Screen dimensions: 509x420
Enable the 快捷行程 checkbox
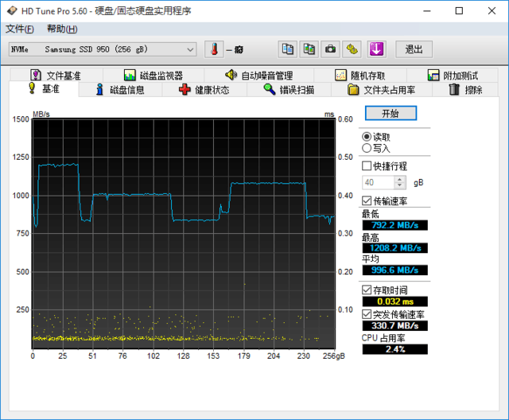click(367, 166)
